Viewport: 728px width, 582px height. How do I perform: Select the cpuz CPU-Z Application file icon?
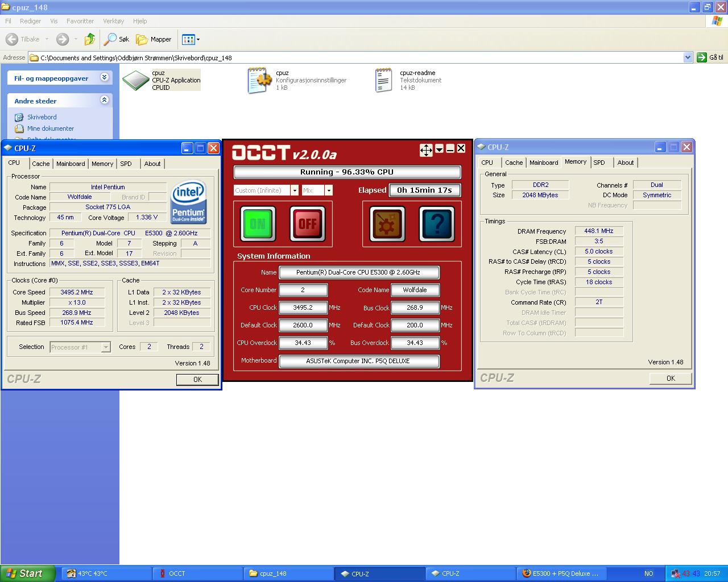pyautogui.click(x=136, y=80)
